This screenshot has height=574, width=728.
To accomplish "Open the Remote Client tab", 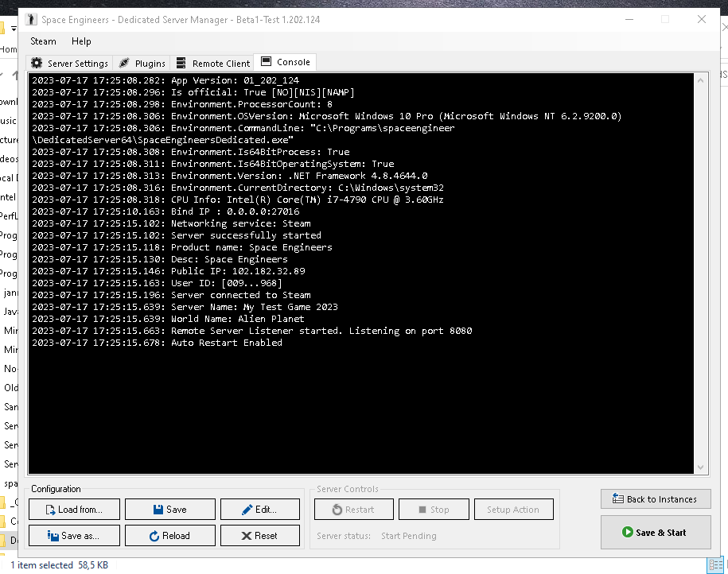I will point(212,63).
